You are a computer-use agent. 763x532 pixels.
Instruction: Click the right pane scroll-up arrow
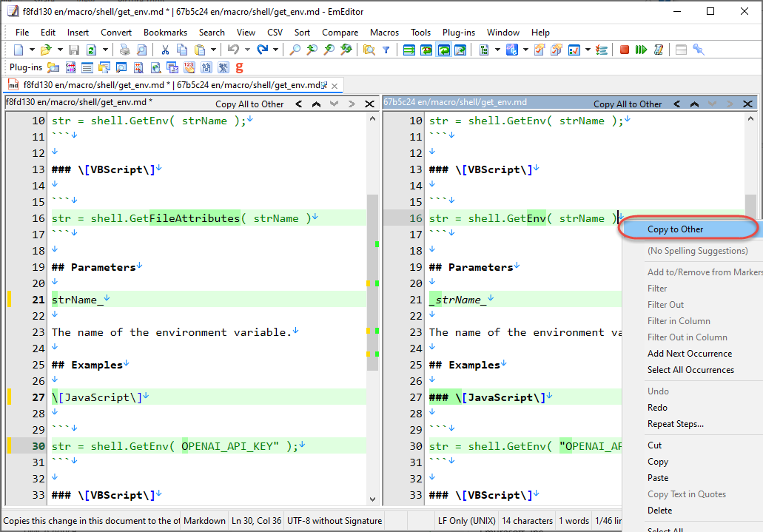click(x=750, y=118)
